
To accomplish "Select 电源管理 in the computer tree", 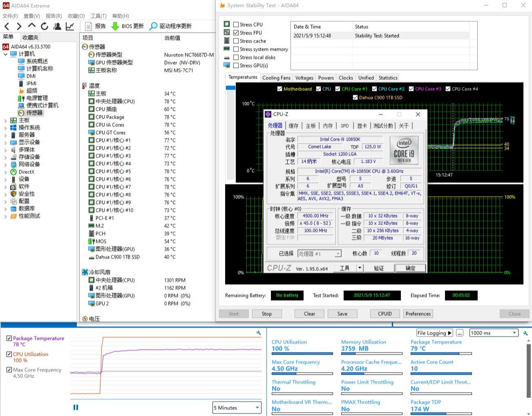I will click(x=37, y=98).
